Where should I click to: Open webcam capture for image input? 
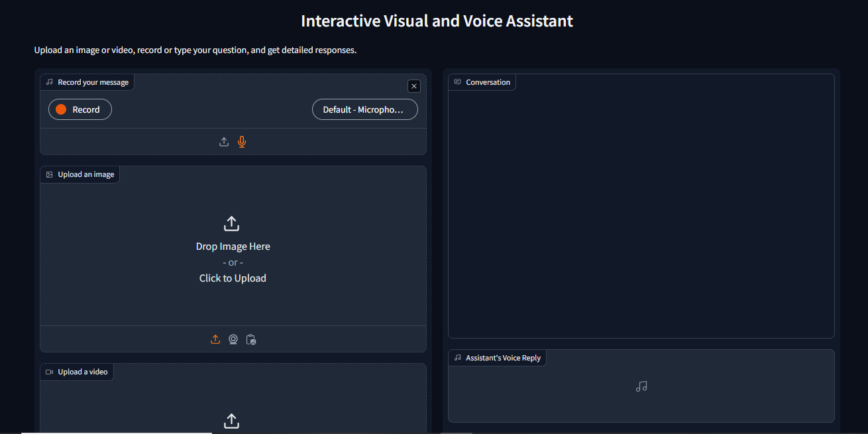pos(233,339)
